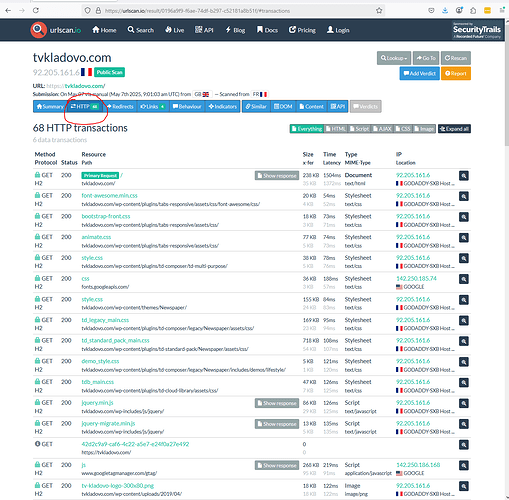Open the browser extensions puzzle icon
The height and width of the screenshot is (500, 509).
[x=473, y=10]
